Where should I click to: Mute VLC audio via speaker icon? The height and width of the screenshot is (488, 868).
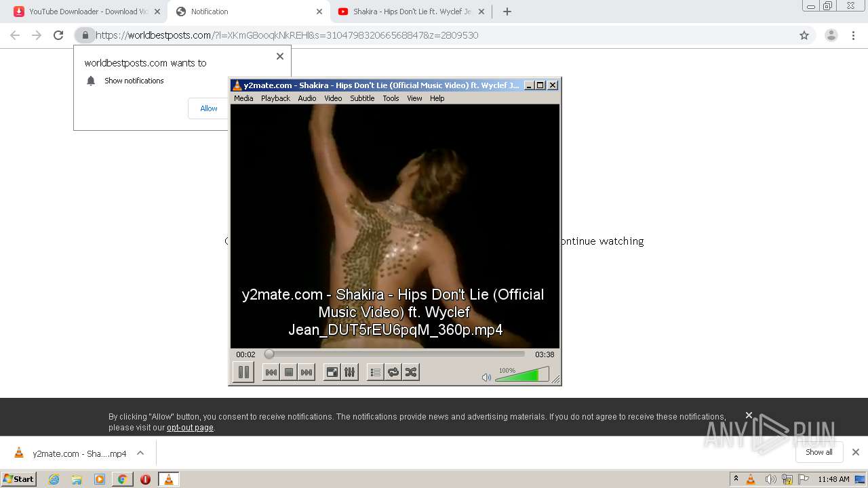coord(486,378)
